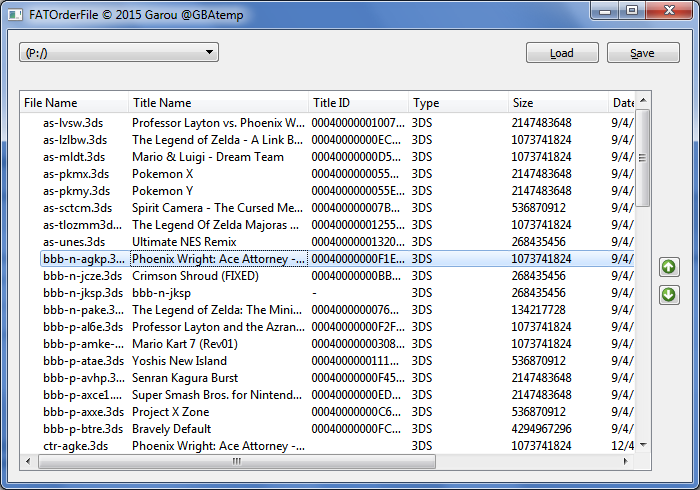Sort by Size column header
This screenshot has height=490, width=700.
(x=558, y=103)
